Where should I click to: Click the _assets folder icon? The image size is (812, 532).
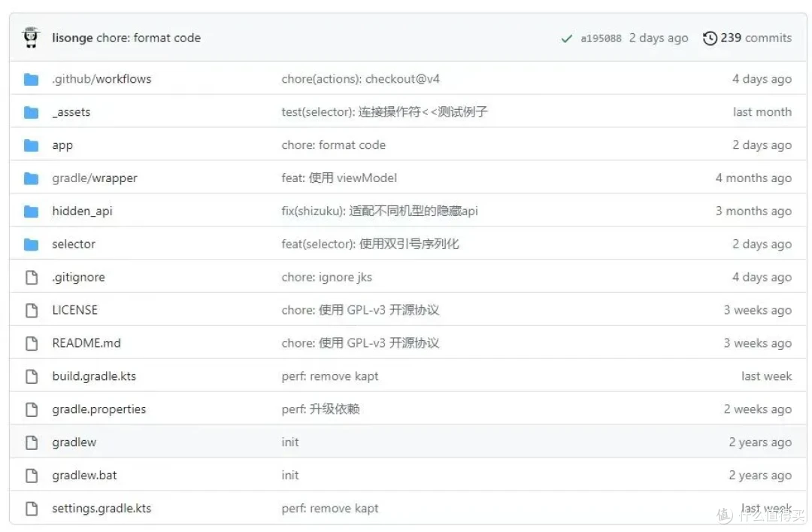(31, 112)
